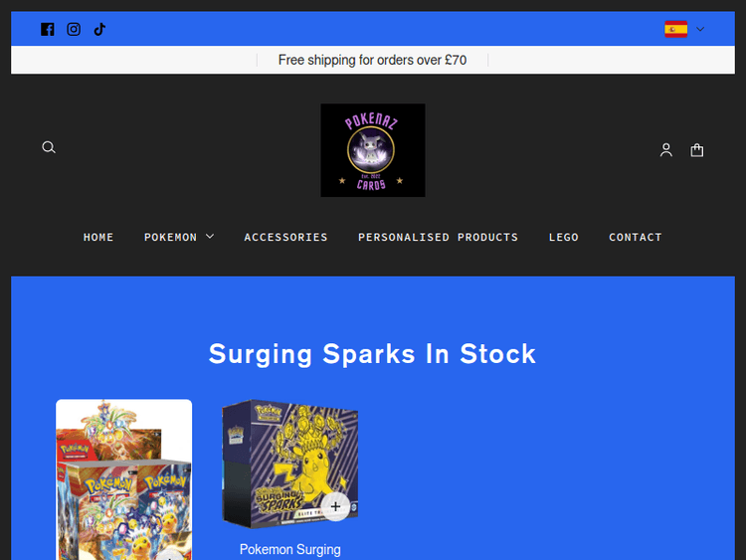Click the Spain flag country selector
Screen dimensions: 746x560
click(676, 30)
